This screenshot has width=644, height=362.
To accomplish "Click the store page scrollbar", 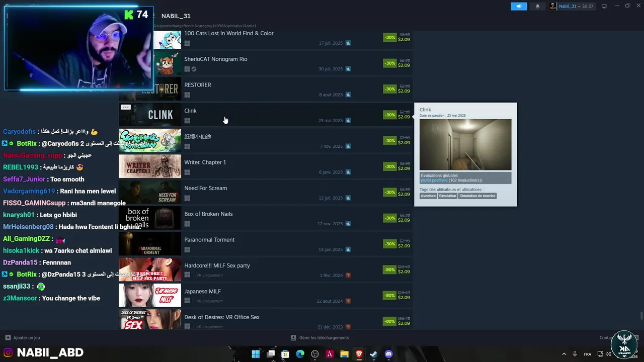I will click(x=641, y=316).
